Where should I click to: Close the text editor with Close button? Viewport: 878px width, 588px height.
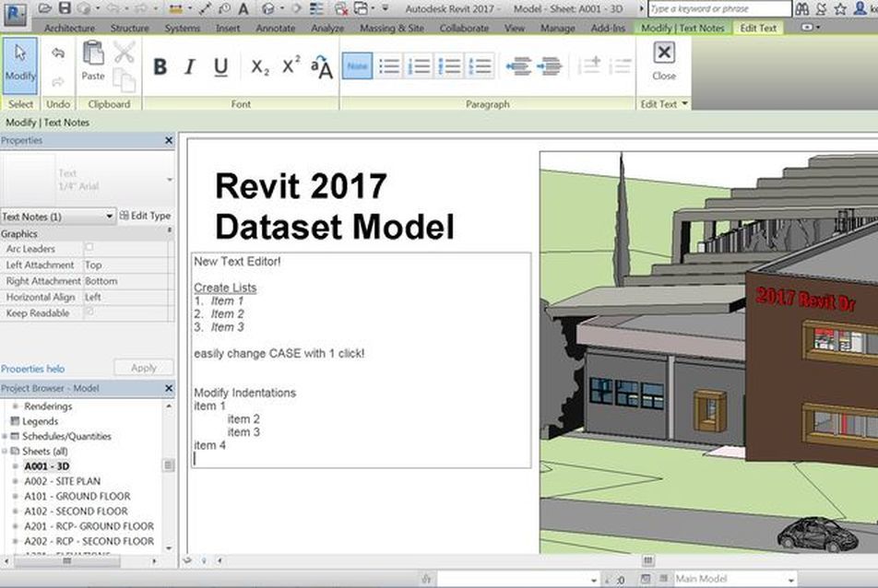click(x=663, y=61)
